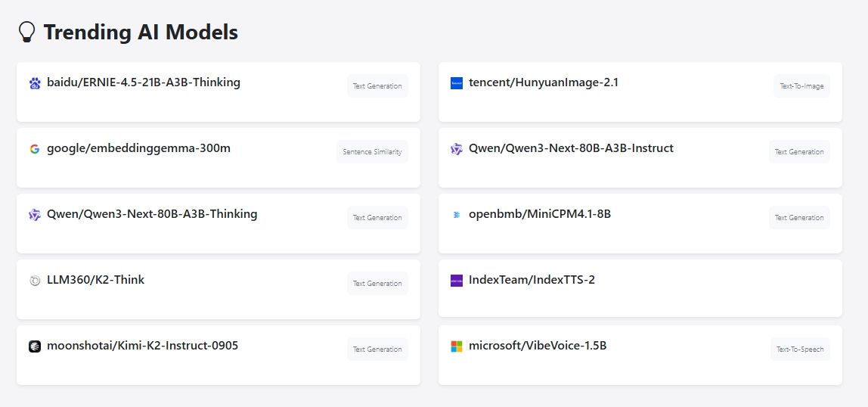Open google/embeddinggemma-300m model page
The height and width of the screenshot is (407, 868).
(x=138, y=148)
